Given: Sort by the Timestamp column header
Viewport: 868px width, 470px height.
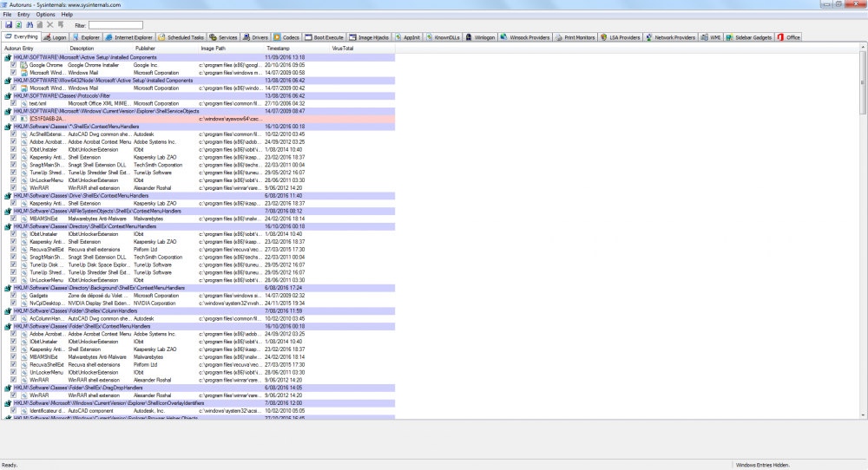Looking at the screenshot, I should point(296,49).
